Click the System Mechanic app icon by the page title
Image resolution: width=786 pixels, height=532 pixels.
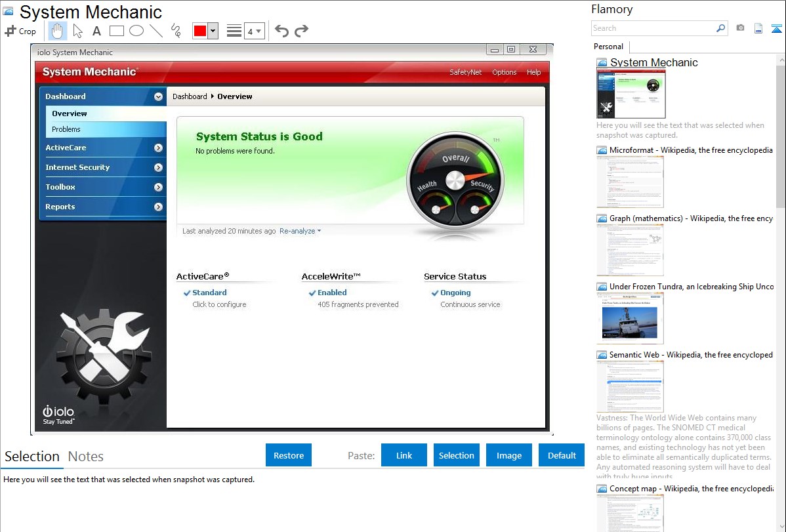[x=8, y=11]
